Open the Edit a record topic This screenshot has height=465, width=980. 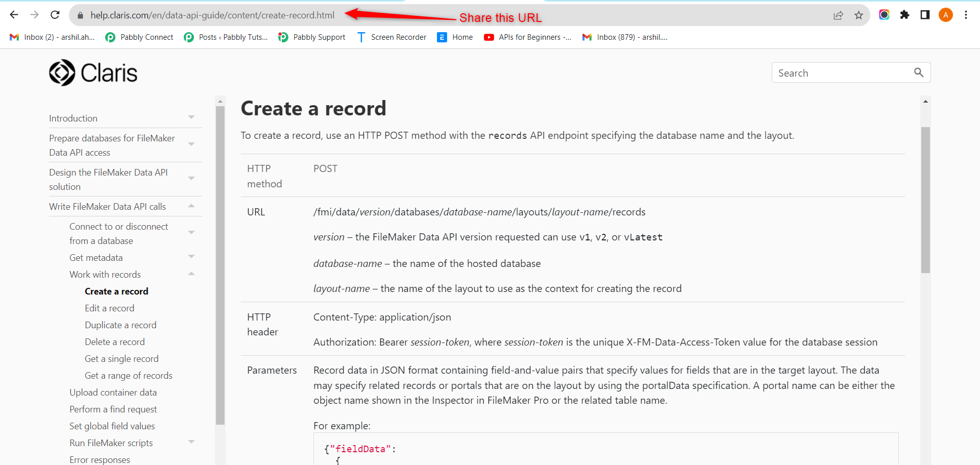[x=109, y=308]
